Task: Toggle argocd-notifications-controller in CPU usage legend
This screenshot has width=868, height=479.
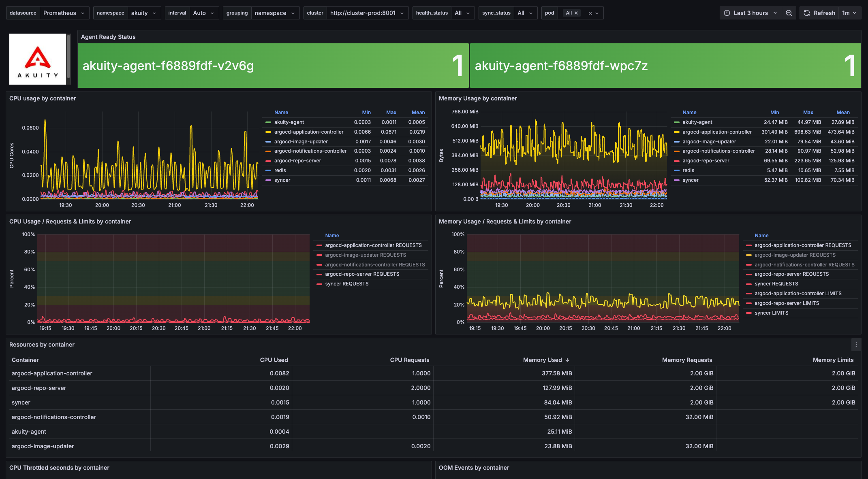Action: 310,151
